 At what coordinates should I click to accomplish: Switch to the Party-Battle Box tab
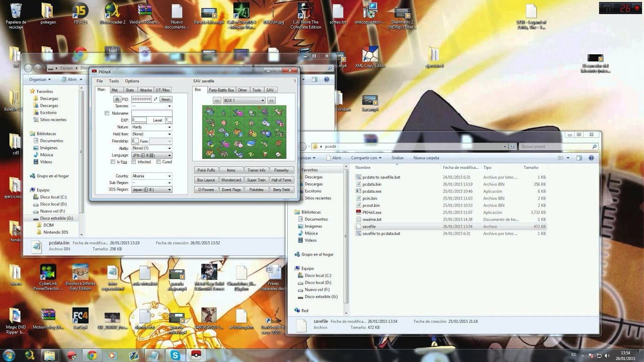tap(221, 90)
